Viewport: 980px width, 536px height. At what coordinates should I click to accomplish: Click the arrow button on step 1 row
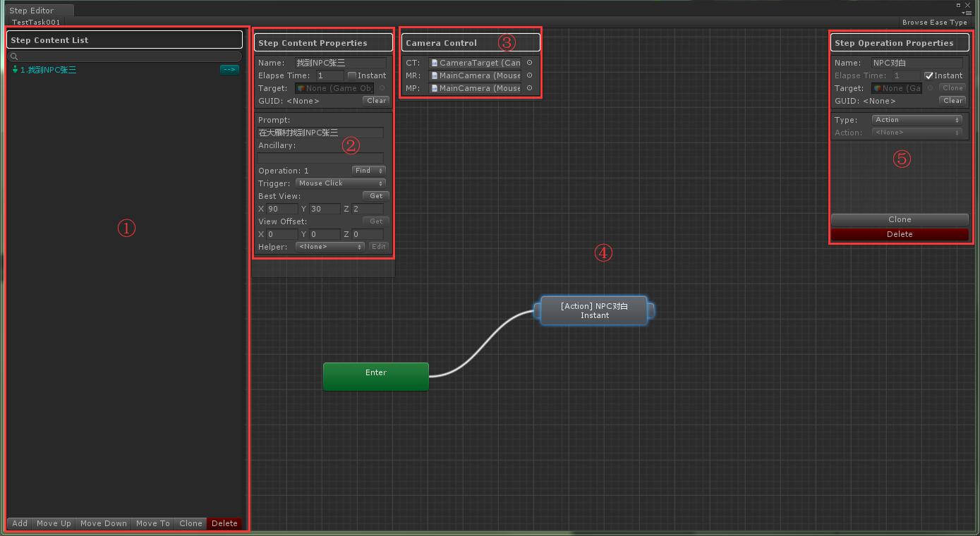point(229,69)
